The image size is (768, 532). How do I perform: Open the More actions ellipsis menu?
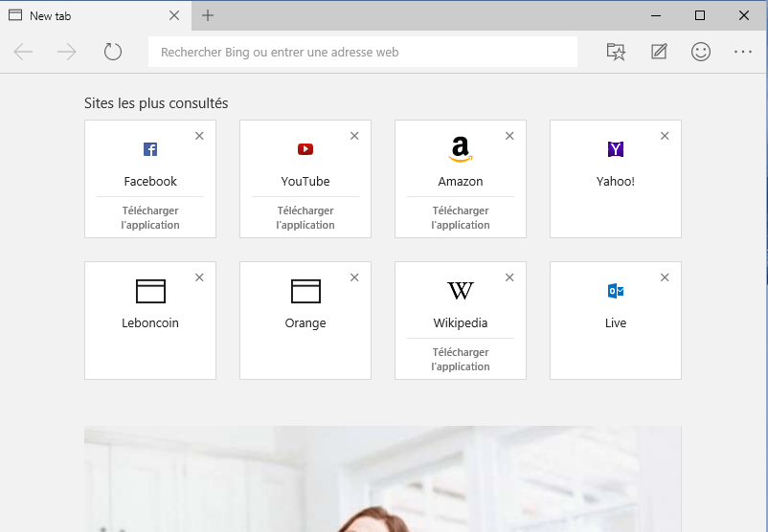click(x=743, y=52)
